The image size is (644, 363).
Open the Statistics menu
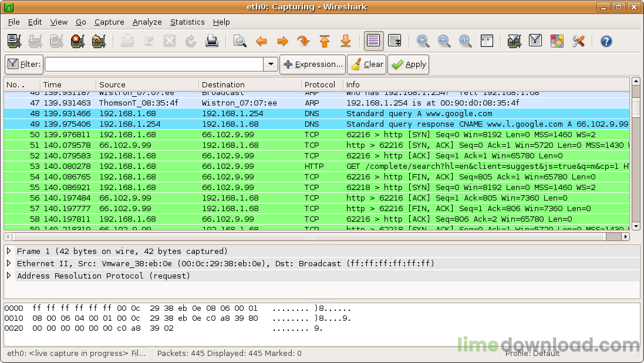pyautogui.click(x=187, y=22)
